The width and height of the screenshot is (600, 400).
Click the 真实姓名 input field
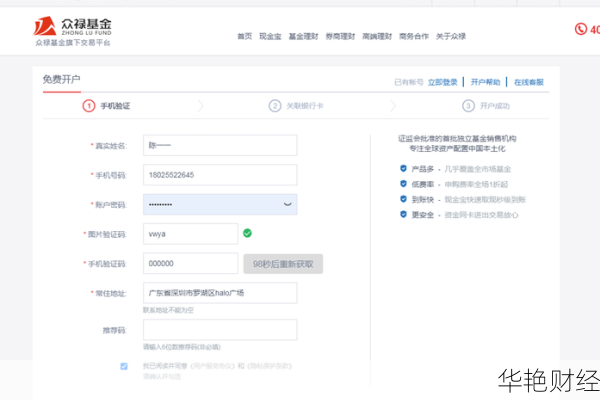[220, 145]
